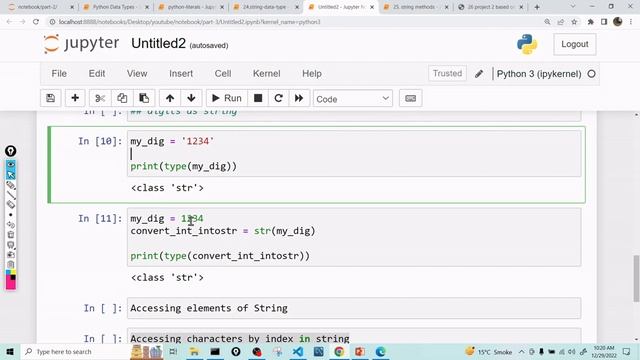Open the Edit menu
Image resolution: width=640 pixels, height=360 pixels.
pos(97,74)
